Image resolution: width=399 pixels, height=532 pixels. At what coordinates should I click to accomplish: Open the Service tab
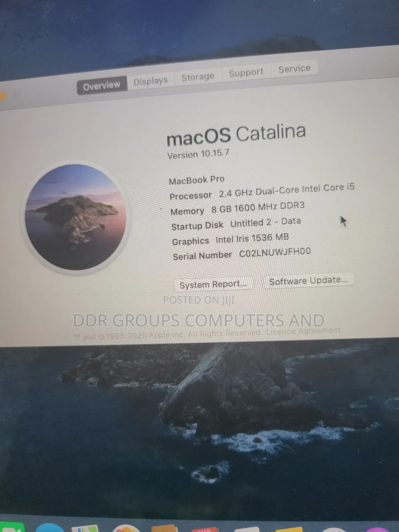click(294, 69)
